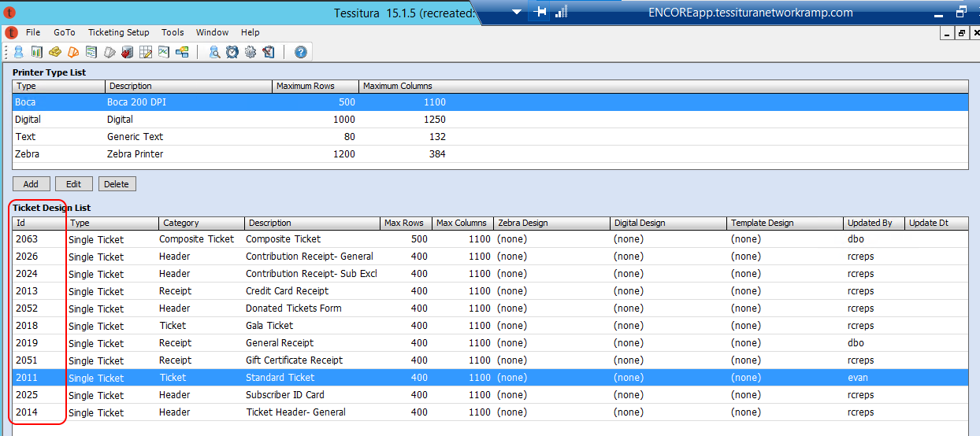980x436 pixels.
Task: Sort ticket designs by Category column header
Action: point(202,224)
